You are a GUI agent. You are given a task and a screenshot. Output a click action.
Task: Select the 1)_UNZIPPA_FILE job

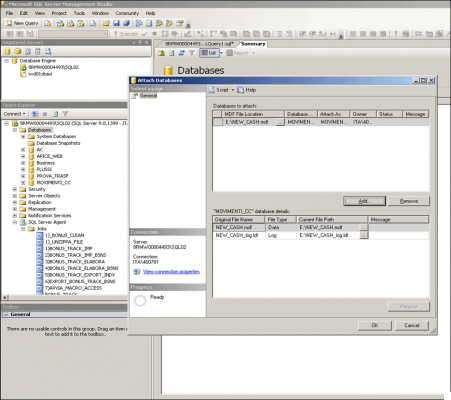pos(64,242)
